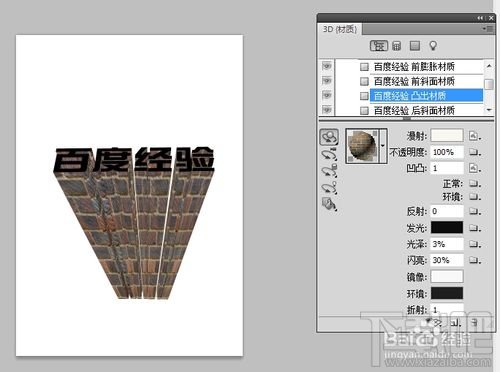Filter the 3D panel by materials
This screenshot has height=372, width=500.
415,46
